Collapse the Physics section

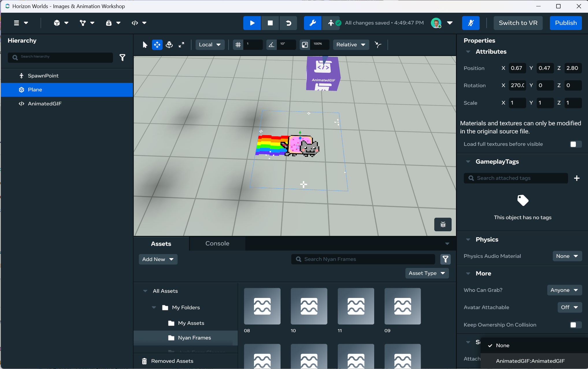tap(468, 240)
